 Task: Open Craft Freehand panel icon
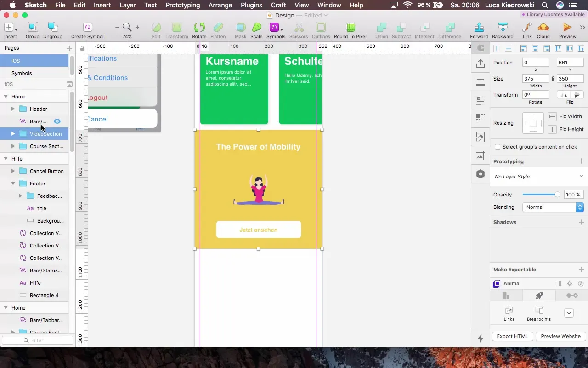point(481,137)
